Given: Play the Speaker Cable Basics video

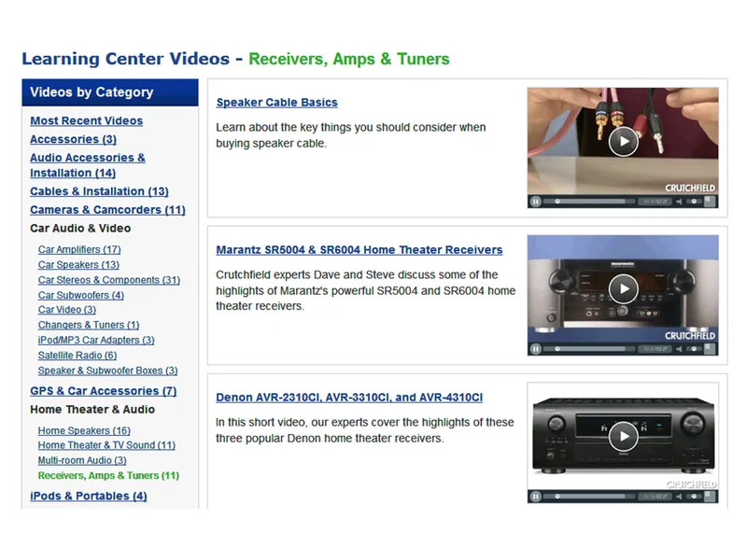Looking at the screenshot, I should coord(623,141).
